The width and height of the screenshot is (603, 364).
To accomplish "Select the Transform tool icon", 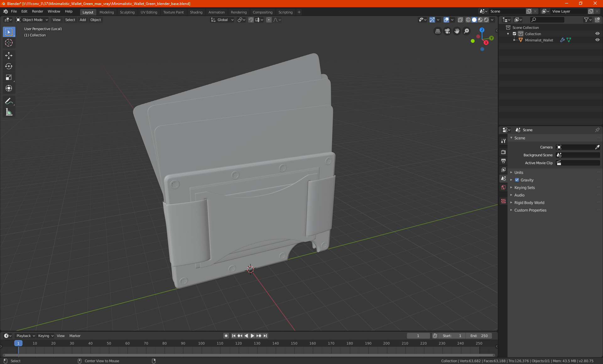I will (x=8, y=88).
